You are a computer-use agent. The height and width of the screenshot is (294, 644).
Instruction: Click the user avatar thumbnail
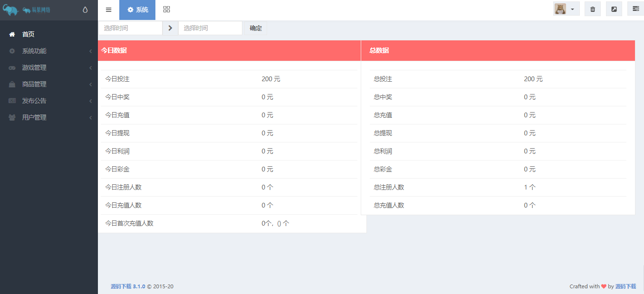point(560,9)
